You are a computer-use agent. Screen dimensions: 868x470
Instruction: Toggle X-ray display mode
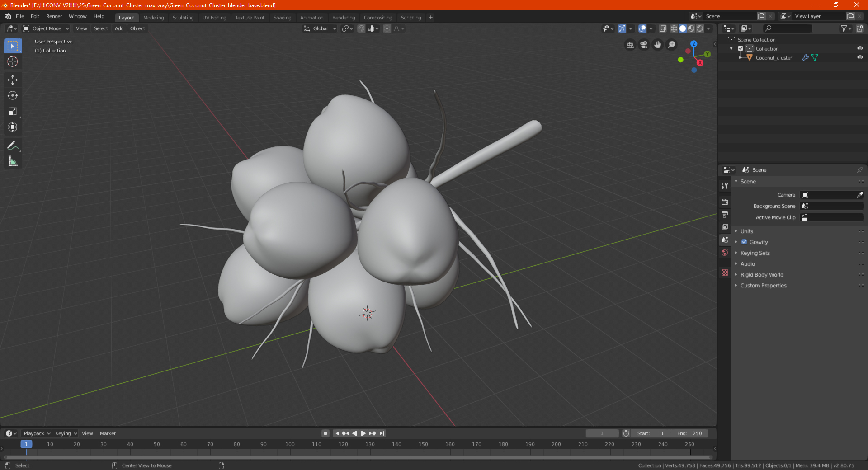[662, 28]
